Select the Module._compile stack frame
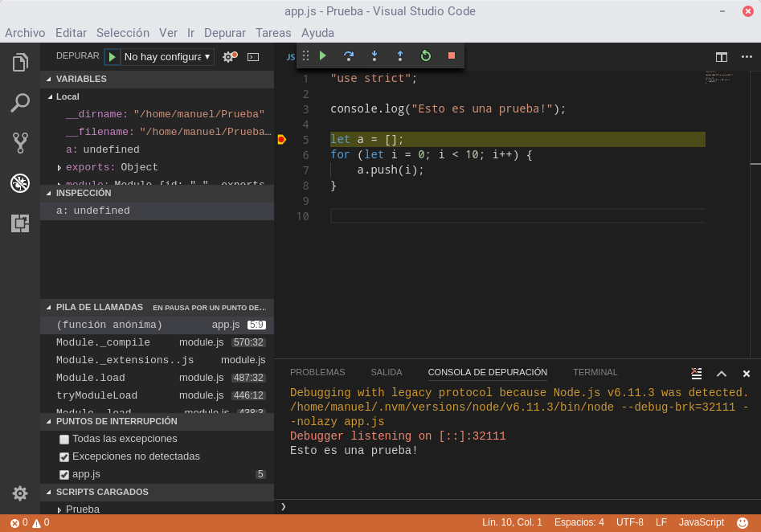 click(x=158, y=342)
